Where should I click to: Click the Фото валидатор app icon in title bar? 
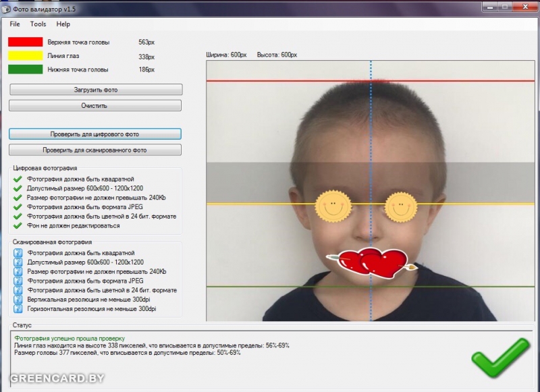(x=7, y=7)
